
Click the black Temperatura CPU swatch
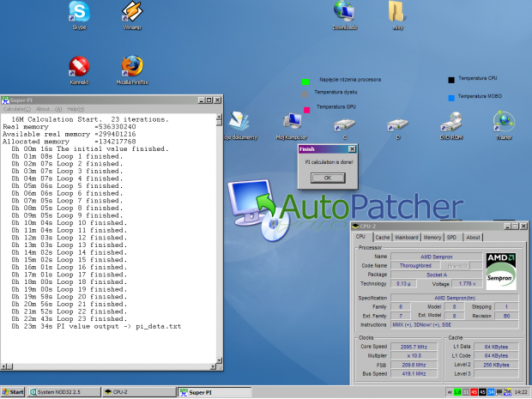(451, 80)
